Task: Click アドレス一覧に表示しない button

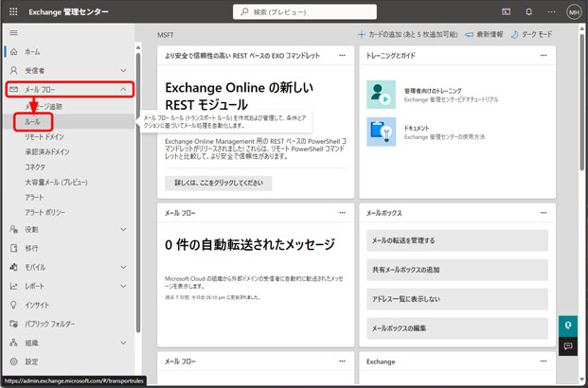Action: 457,299
